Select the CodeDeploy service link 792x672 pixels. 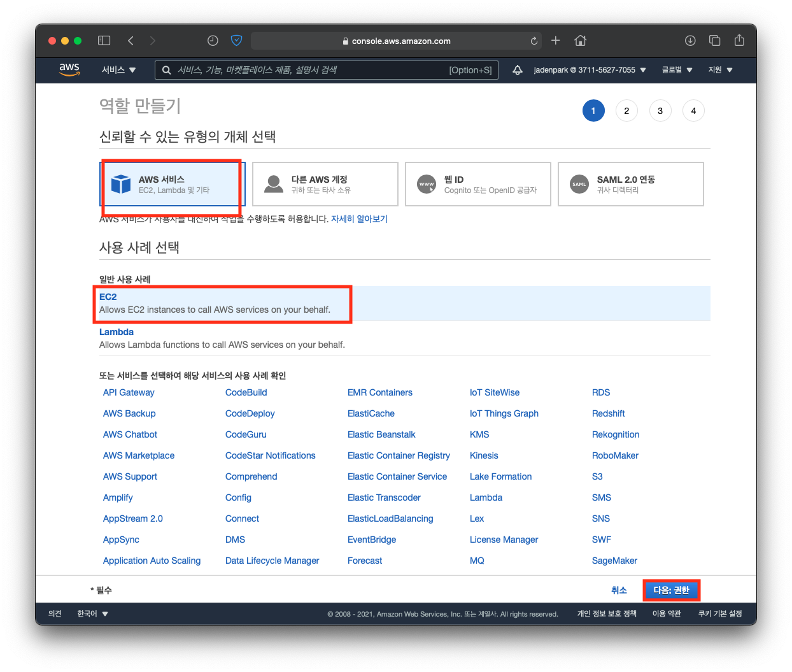[x=250, y=413]
